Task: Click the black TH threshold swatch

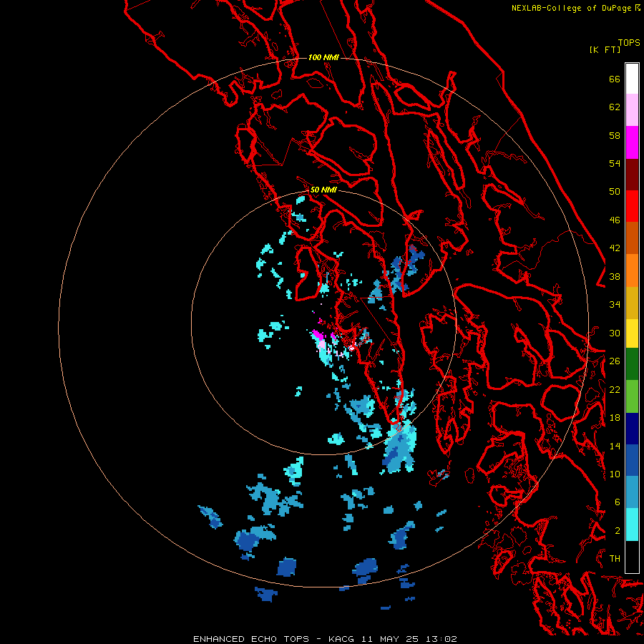Action: (x=632, y=557)
